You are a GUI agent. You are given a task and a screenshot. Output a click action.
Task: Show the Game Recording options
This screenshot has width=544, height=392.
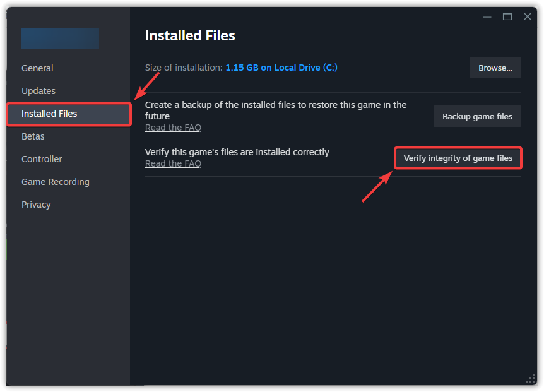click(x=56, y=182)
